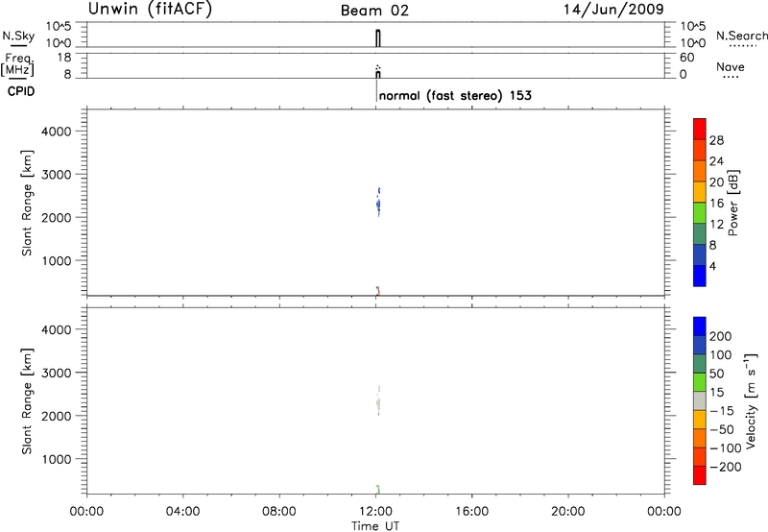The width and height of the screenshot is (768, 532).
Task: Click the light green 12-16 dB Power segment
Action: (x=700, y=212)
